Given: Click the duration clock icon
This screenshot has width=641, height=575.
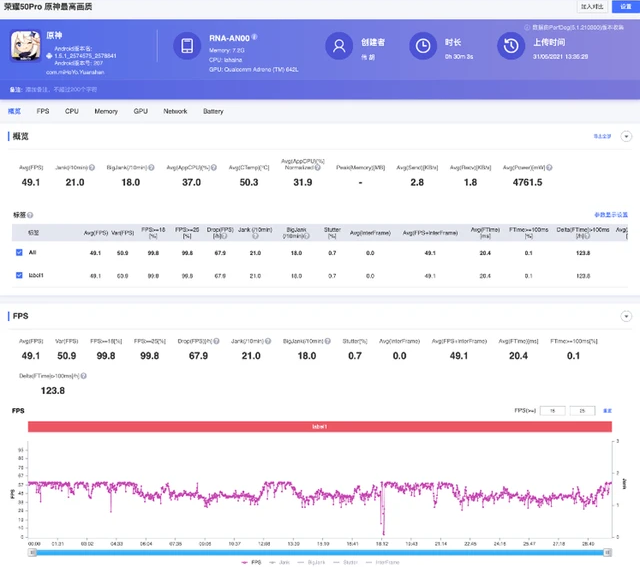Looking at the screenshot, I should (424, 46).
